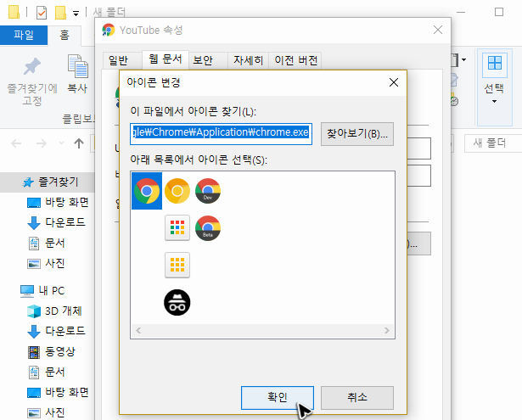Screen dimensions: 522x420
Task: Go up one folder level
Action: pyautogui.click(x=79, y=143)
